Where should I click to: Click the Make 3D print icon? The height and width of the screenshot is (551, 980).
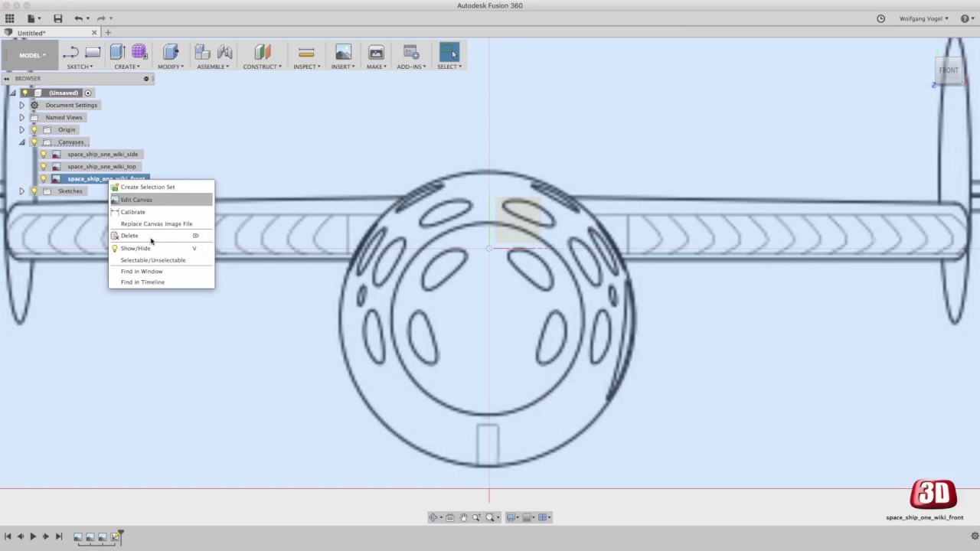coord(376,52)
